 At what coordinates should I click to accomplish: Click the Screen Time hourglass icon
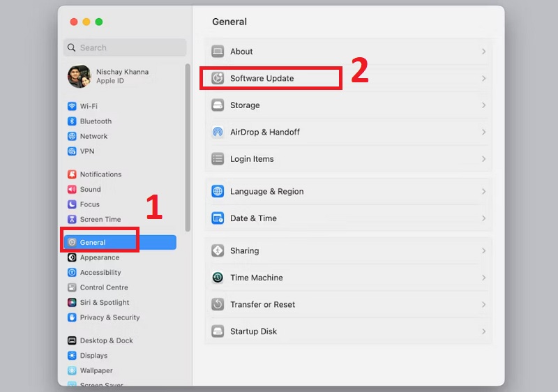pyautogui.click(x=72, y=219)
